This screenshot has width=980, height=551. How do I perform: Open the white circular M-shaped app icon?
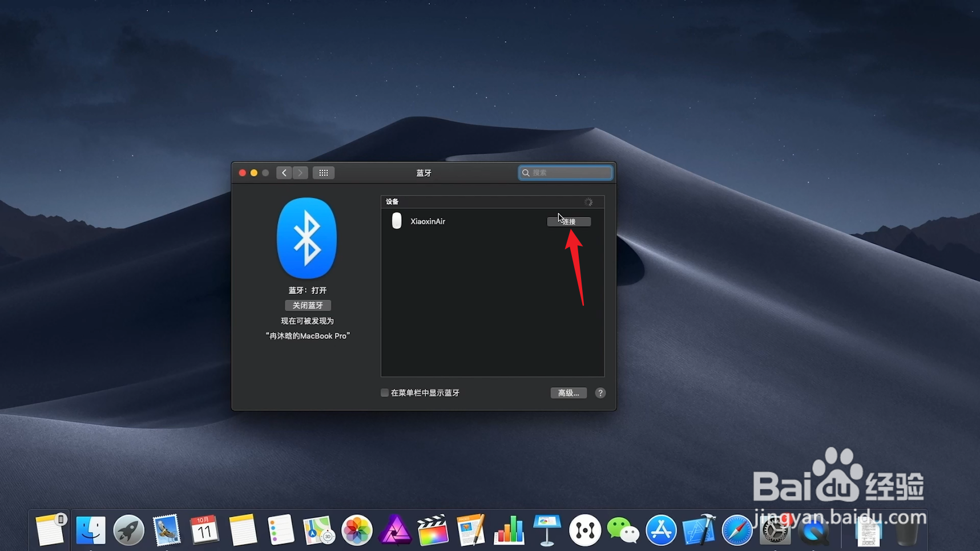585,530
